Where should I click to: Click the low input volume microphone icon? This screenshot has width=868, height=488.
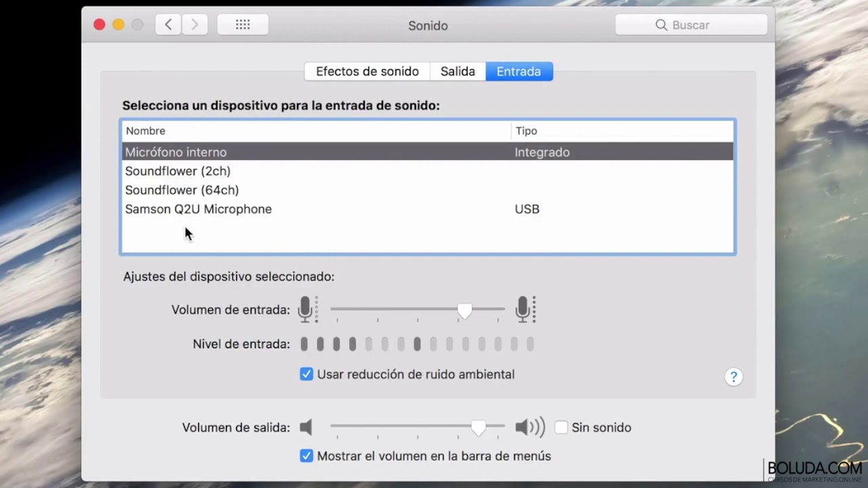(307, 309)
